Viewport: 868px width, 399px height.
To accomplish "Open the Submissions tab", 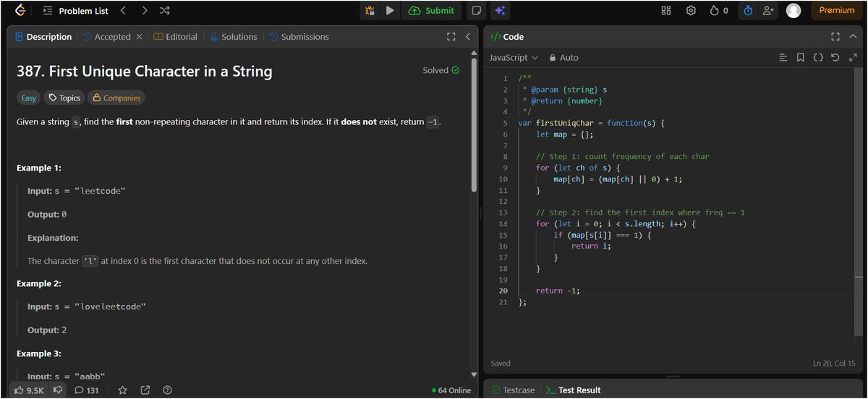I will pos(299,37).
